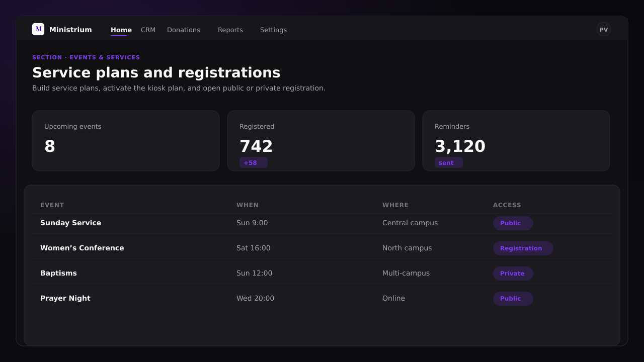Switch to the CRM tab
This screenshot has height=362, width=644.
pyautogui.click(x=148, y=30)
